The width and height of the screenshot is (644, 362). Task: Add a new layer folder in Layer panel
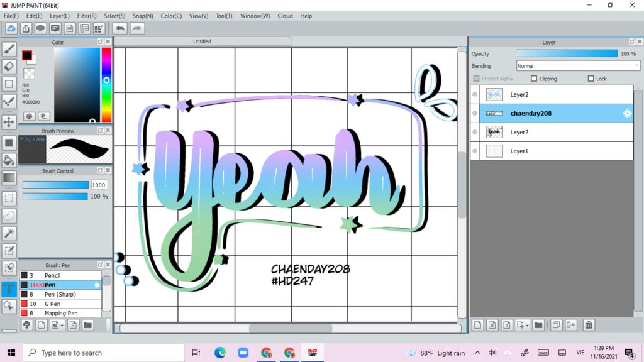pyautogui.click(x=538, y=325)
